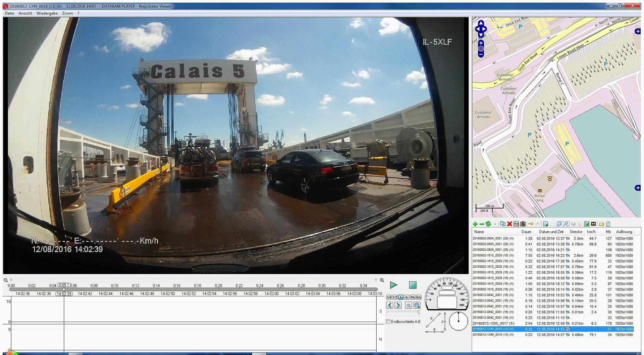
Task: Expand map layer switcher plus at top right
Action: point(638,31)
